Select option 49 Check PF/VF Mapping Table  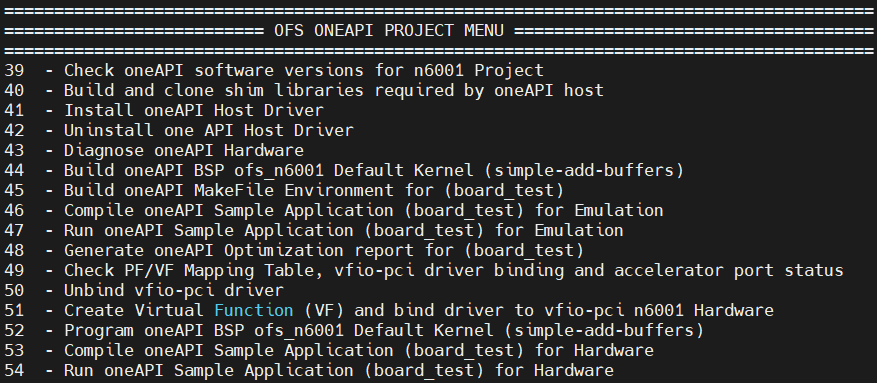coord(423,271)
